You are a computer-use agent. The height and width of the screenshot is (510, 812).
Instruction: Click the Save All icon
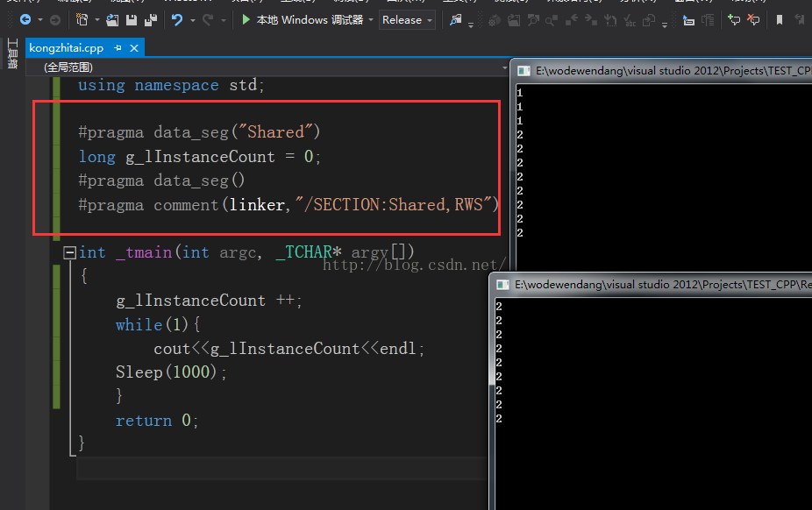pyautogui.click(x=151, y=20)
